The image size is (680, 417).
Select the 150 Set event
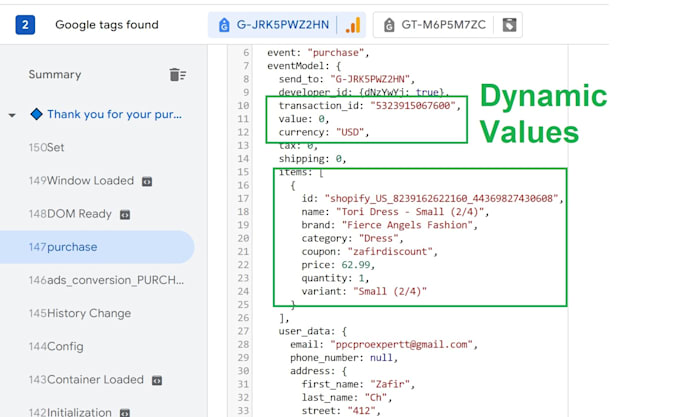pyautogui.click(x=46, y=147)
